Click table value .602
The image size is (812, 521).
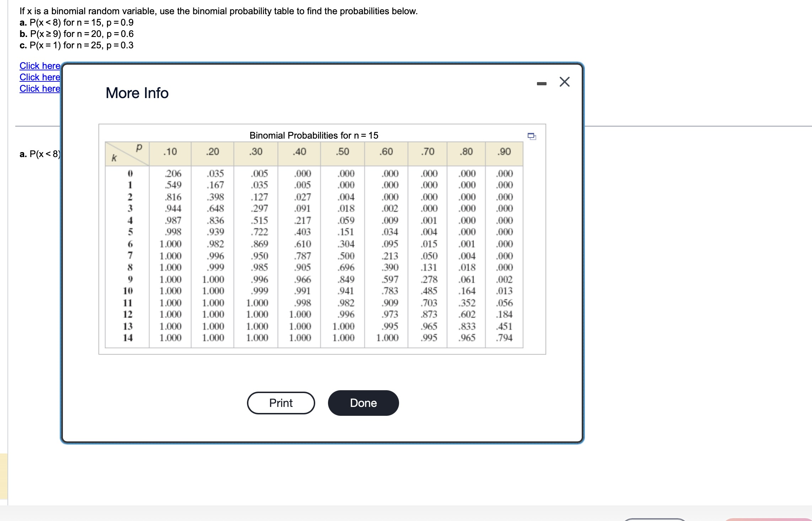pos(467,314)
